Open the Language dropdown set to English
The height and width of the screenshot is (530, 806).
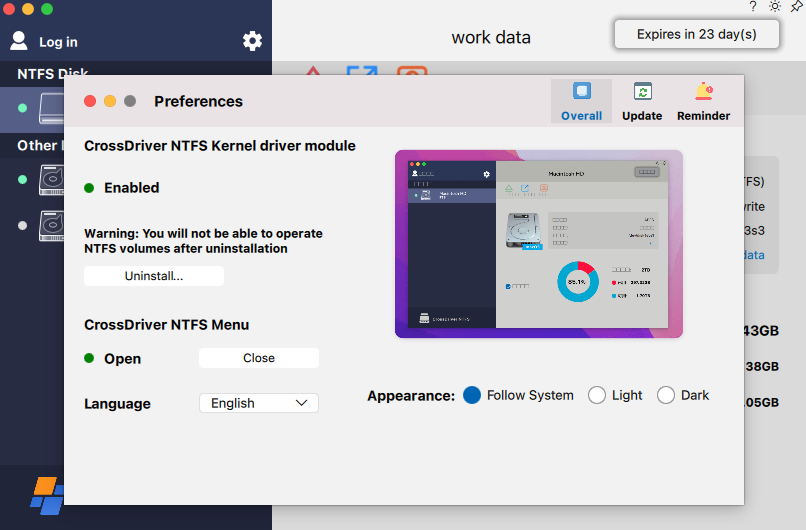coord(258,403)
